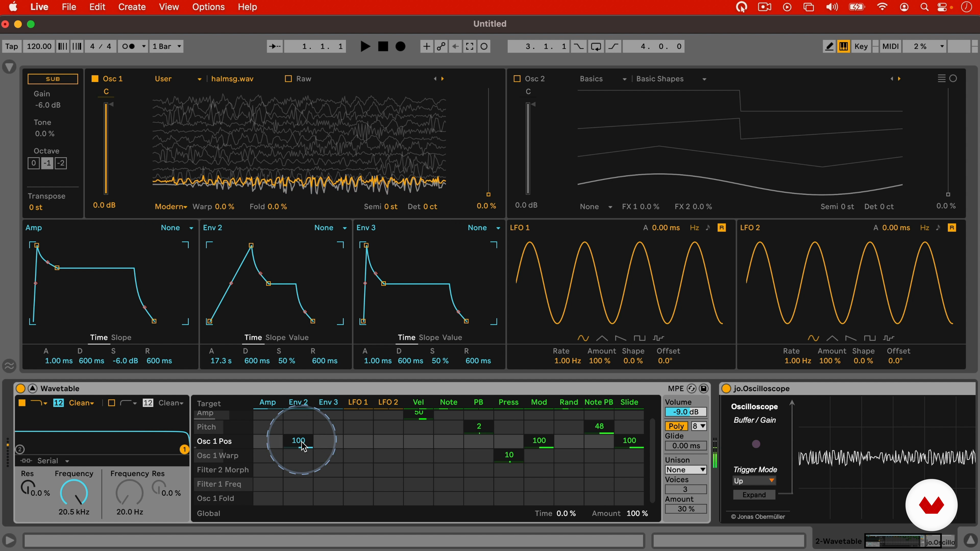Enable Draw Mode pencil icon
980x551 pixels.
829,46
